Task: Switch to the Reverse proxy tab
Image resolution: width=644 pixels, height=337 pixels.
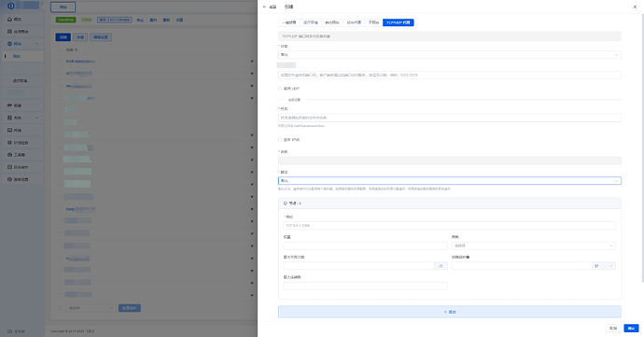Action: click(354, 22)
